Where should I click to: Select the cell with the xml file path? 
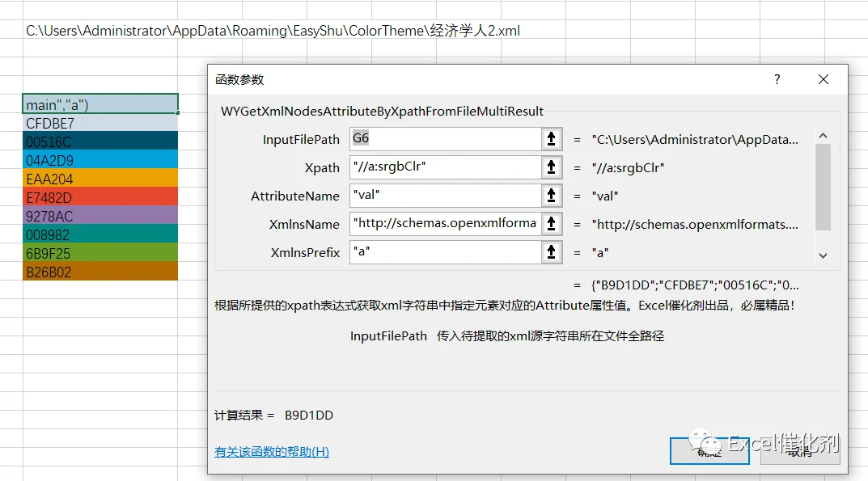(x=273, y=31)
